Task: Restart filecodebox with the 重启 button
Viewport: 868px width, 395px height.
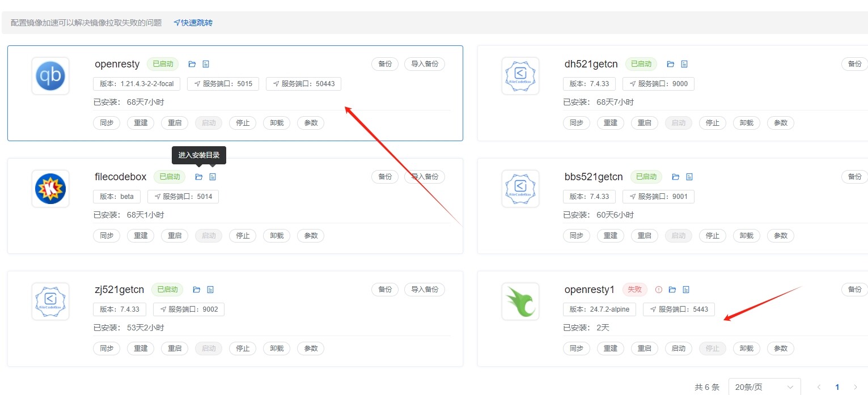Action: tap(175, 236)
